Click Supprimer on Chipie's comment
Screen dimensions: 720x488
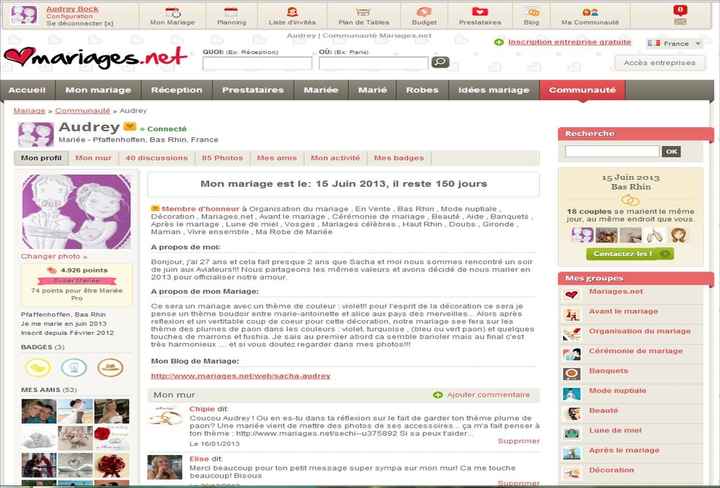(x=518, y=441)
